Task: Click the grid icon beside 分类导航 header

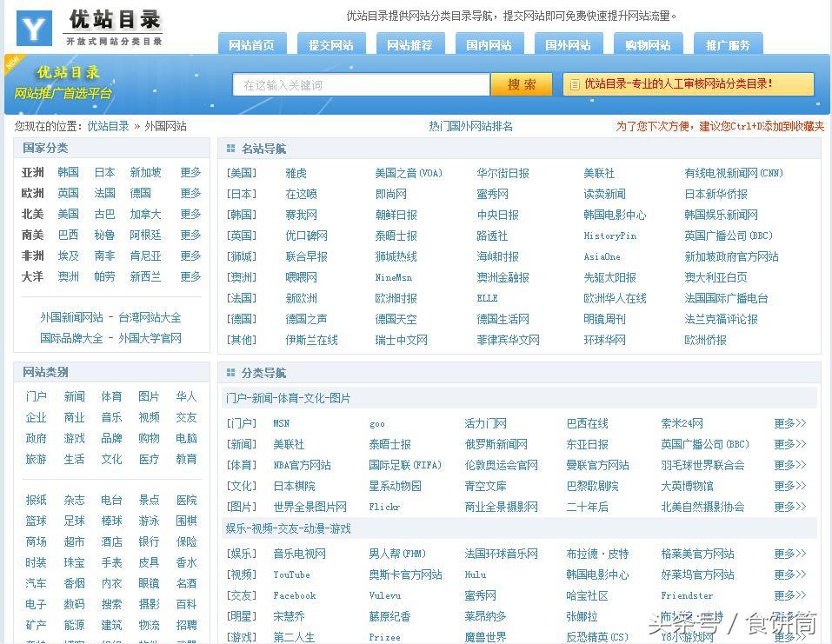Action: tap(228, 372)
